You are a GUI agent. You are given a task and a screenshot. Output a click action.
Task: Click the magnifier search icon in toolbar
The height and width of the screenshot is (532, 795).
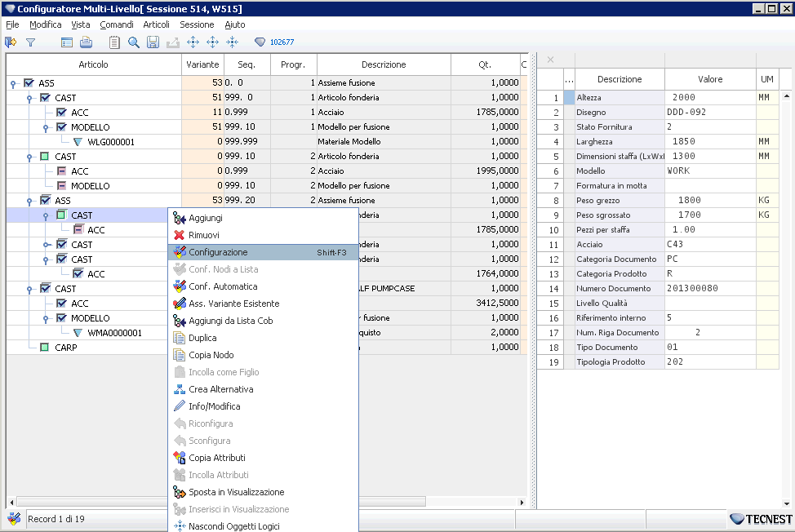pos(133,42)
